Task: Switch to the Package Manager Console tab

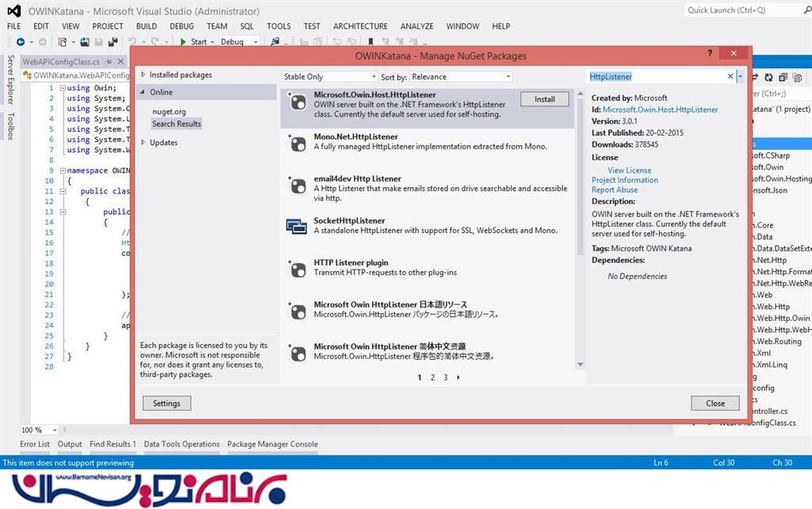Action: click(272, 444)
